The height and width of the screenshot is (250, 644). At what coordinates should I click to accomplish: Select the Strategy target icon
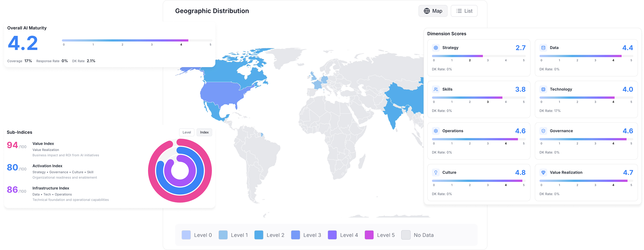pyautogui.click(x=436, y=48)
